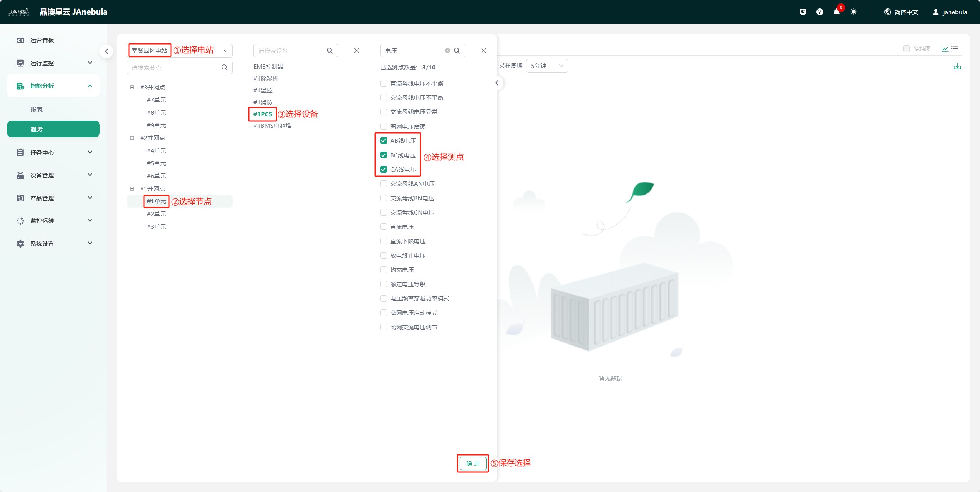Open the notifications bell icon
Viewport: 980px width, 492px height.
pyautogui.click(x=836, y=12)
